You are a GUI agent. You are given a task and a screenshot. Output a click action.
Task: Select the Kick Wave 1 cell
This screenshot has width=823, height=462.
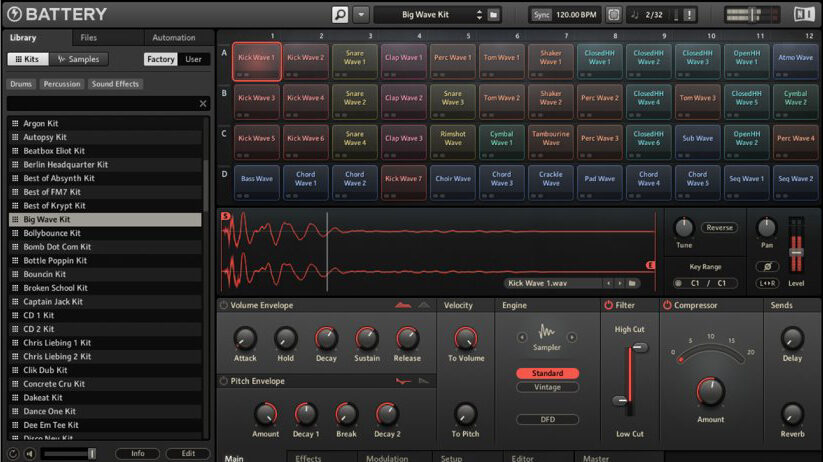256,61
